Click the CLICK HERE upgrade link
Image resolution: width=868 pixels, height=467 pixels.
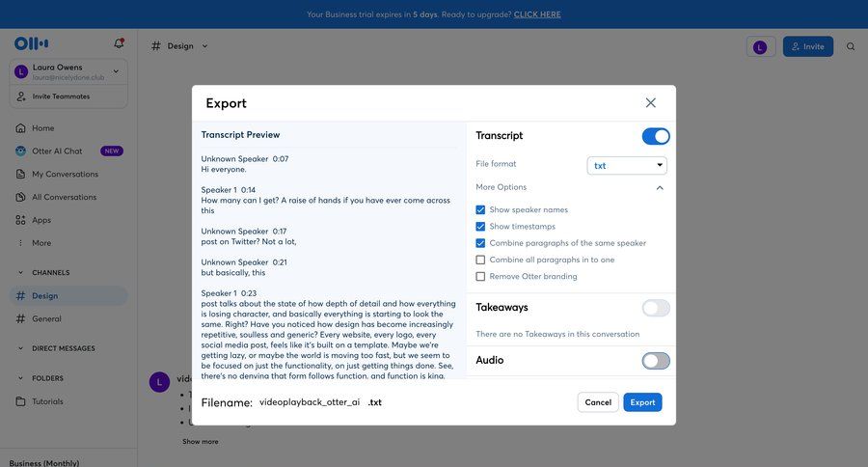[537, 14]
